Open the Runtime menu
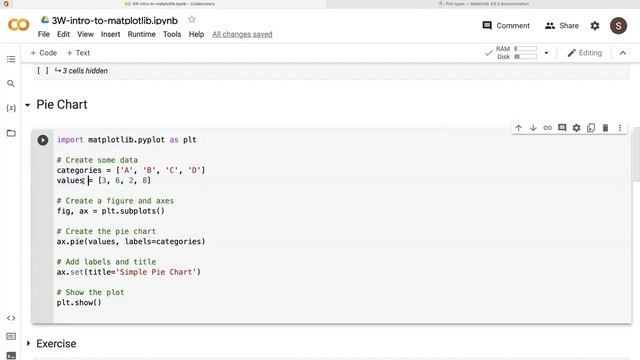Screen dimensions: 640x360 [141, 34]
